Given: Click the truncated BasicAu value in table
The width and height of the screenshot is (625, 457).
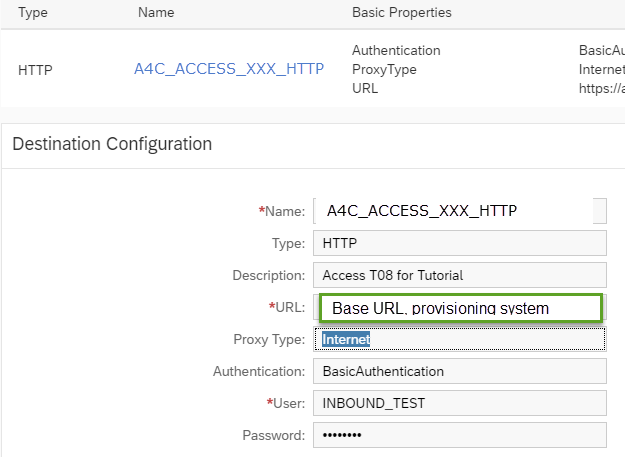Looking at the screenshot, I should point(602,50).
